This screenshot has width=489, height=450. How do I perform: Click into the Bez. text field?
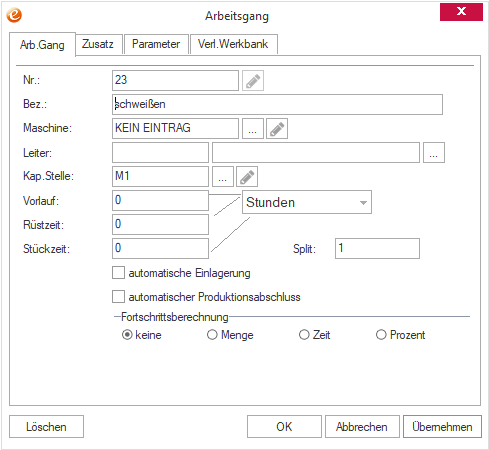tap(277, 104)
